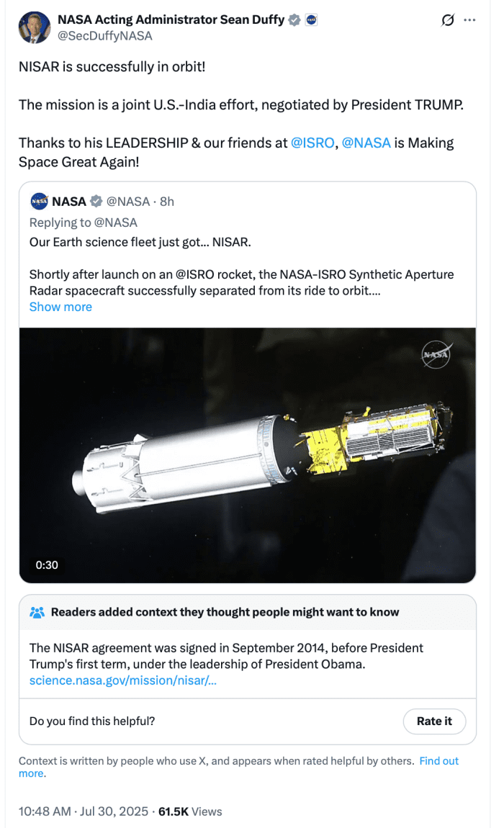Image resolution: width=504 pixels, height=828 pixels.
Task: Click Sean Duffy's verified checkmark badge
Action: [294, 19]
